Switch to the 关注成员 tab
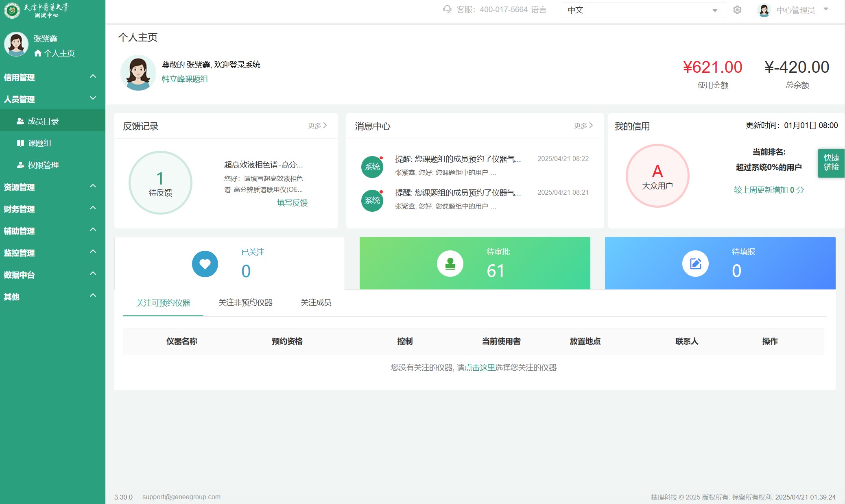845x504 pixels. point(316,302)
